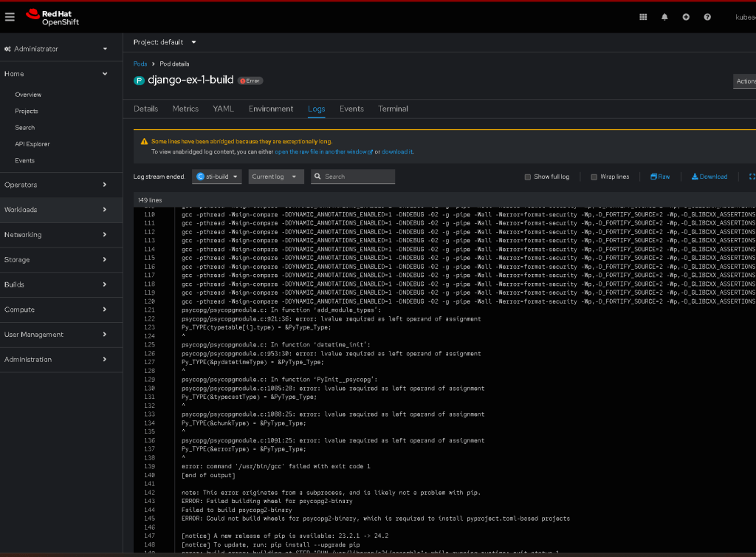
Task: Open the hamburger navigation menu
Action: (x=10, y=17)
